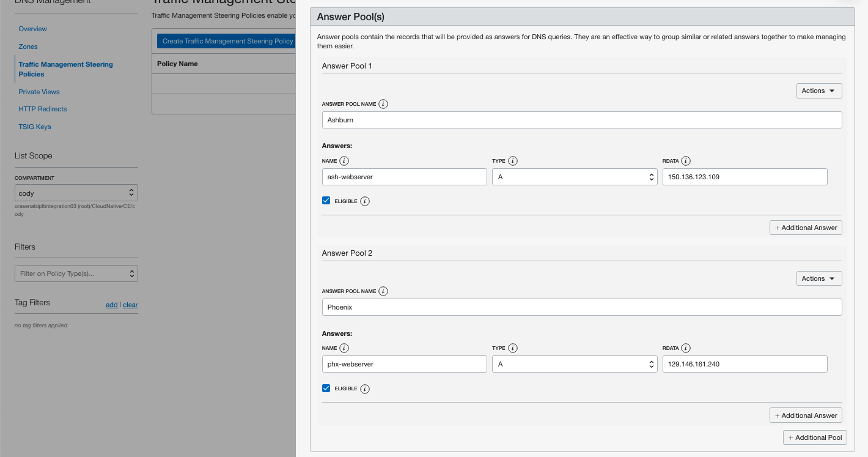
Task: Click info icon next to Ashburn answer RDATA label
Action: 686,161
